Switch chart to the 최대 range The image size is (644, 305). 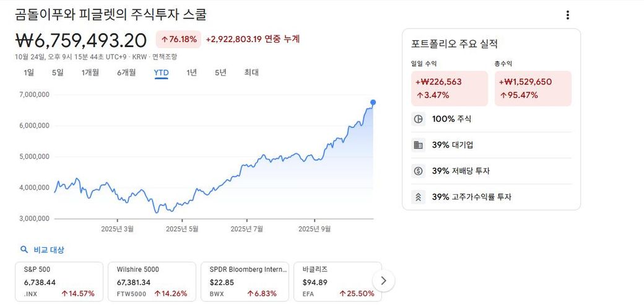[x=251, y=73]
